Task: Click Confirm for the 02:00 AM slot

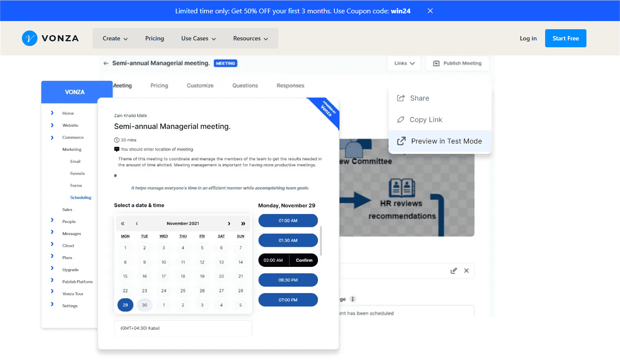Action: coord(304,260)
